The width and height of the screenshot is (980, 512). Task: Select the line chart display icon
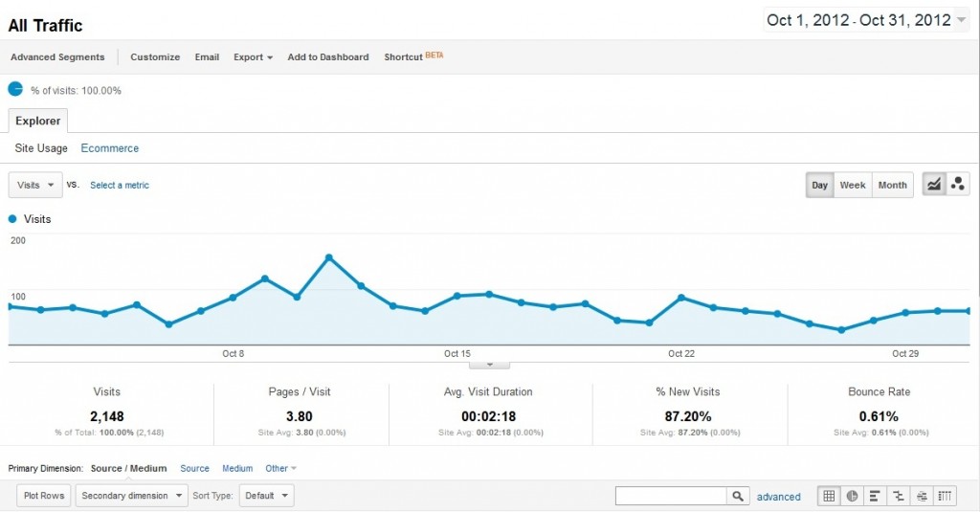click(934, 185)
